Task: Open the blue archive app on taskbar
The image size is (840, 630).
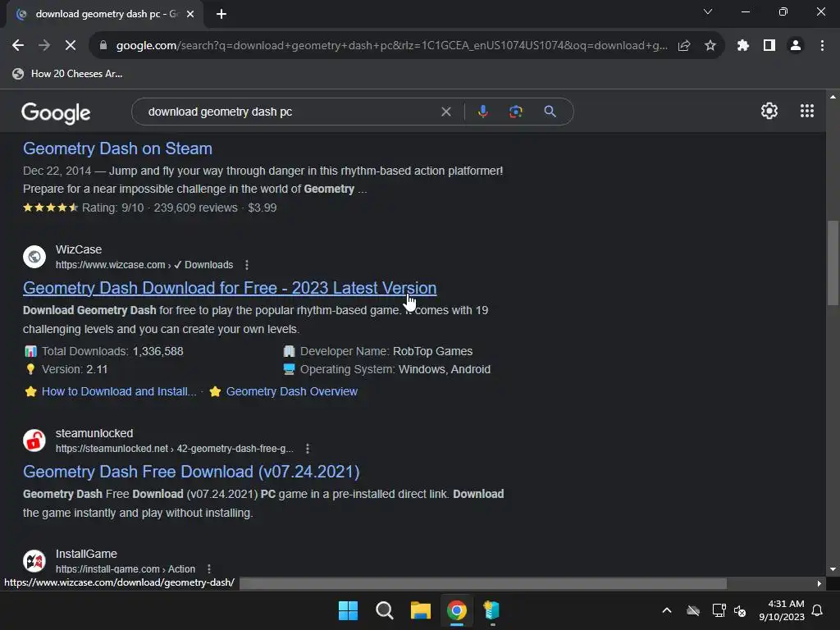Action: pyautogui.click(x=491, y=610)
